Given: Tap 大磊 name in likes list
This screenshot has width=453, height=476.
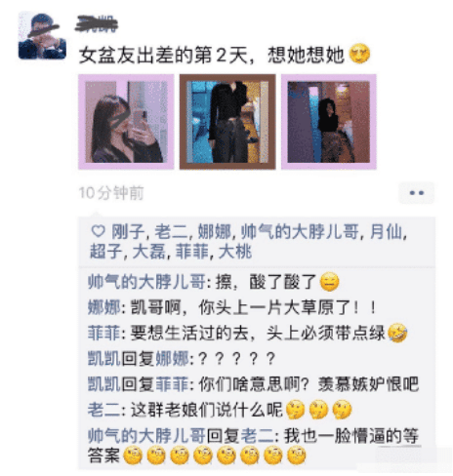Looking at the screenshot, I should (149, 252).
